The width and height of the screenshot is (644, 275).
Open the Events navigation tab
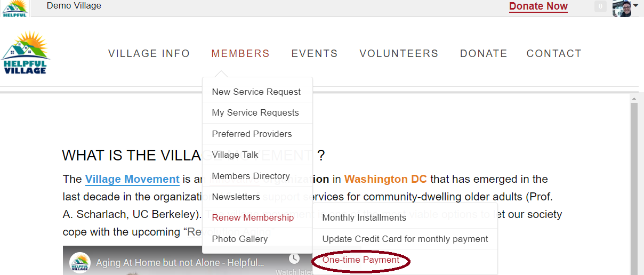[315, 53]
